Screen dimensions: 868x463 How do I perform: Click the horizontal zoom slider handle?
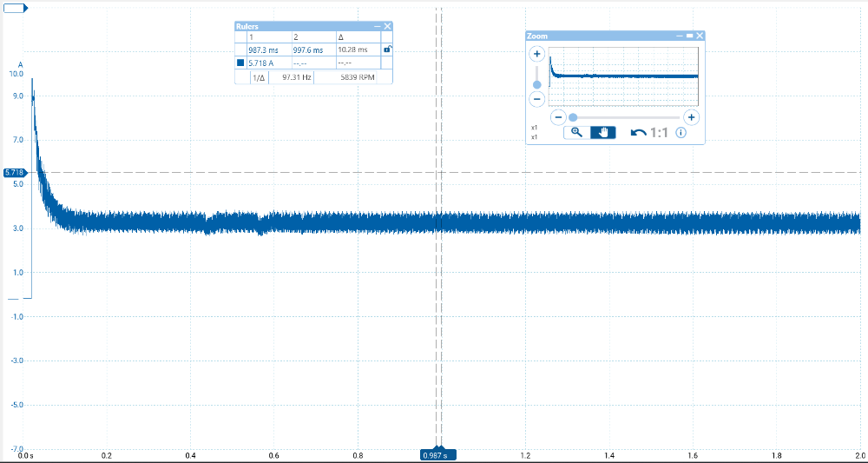[x=573, y=116]
